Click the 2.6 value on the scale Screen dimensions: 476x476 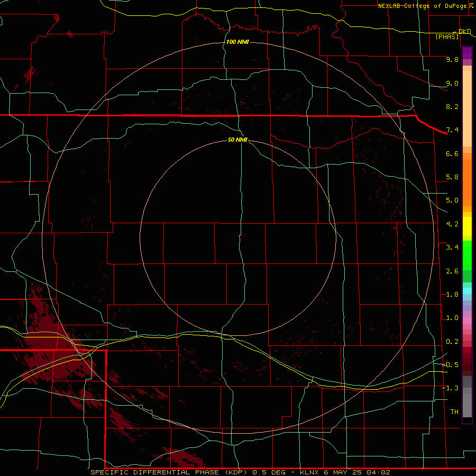click(452, 271)
